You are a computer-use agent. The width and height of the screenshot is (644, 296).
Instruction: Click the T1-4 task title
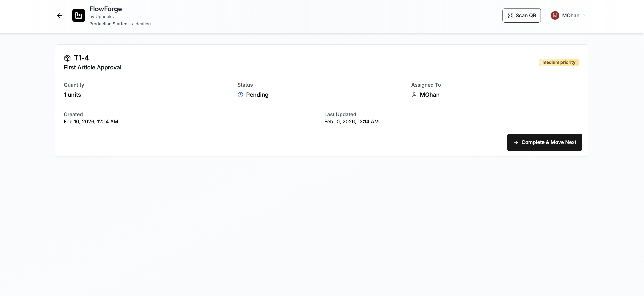click(82, 58)
